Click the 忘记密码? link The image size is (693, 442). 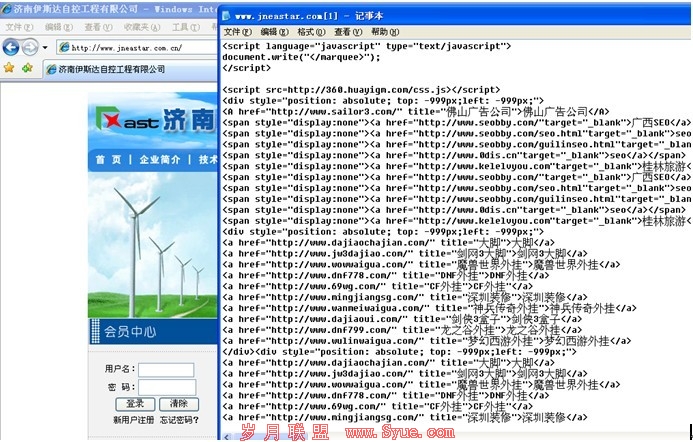tap(179, 419)
